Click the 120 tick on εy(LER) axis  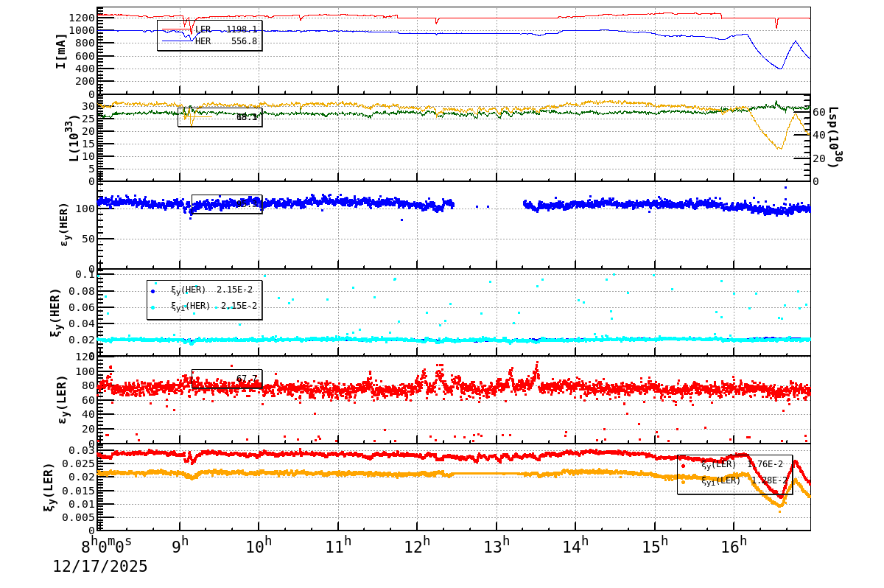tap(83, 357)
